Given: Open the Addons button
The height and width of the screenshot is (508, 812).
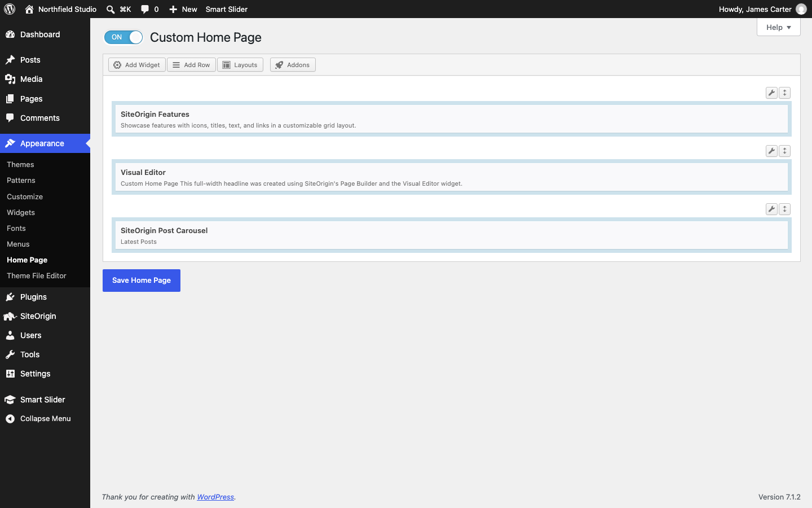Looking at the screenshot, I should (293, 65).
